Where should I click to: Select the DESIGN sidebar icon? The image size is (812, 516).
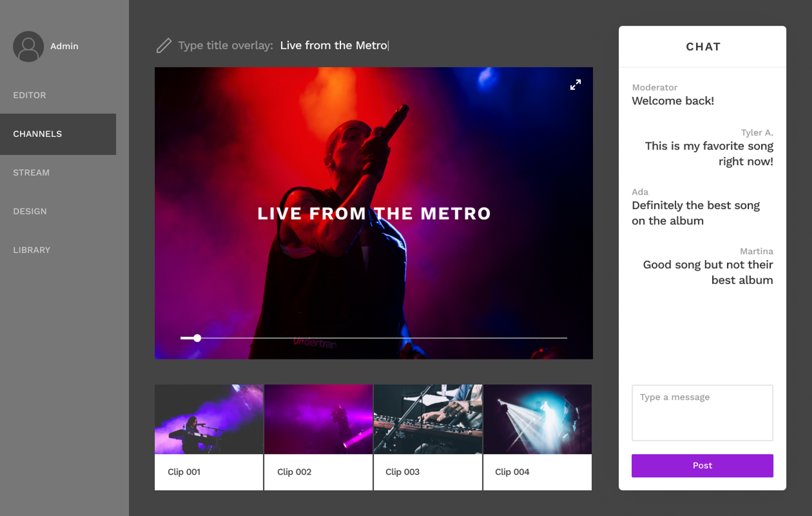30,211
